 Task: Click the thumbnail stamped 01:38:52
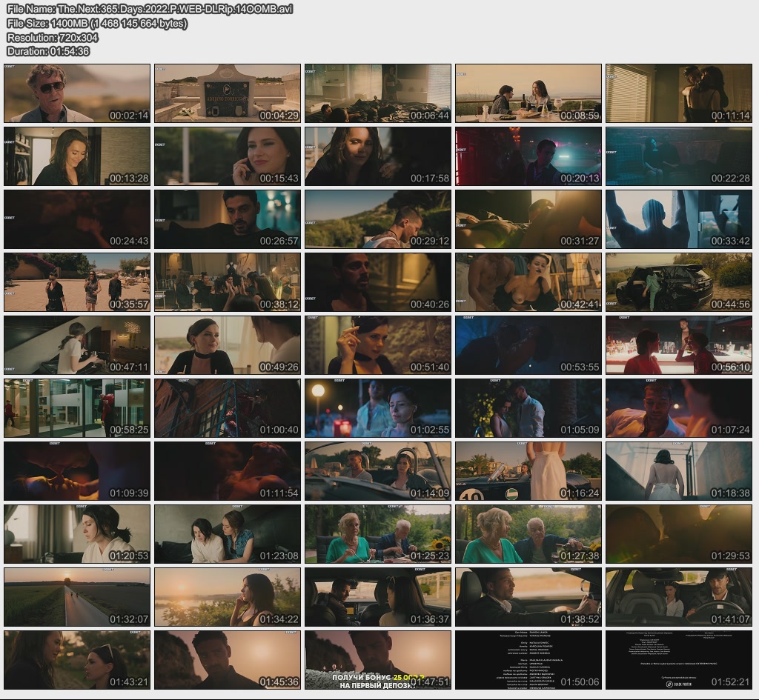(x=528, y=598)
